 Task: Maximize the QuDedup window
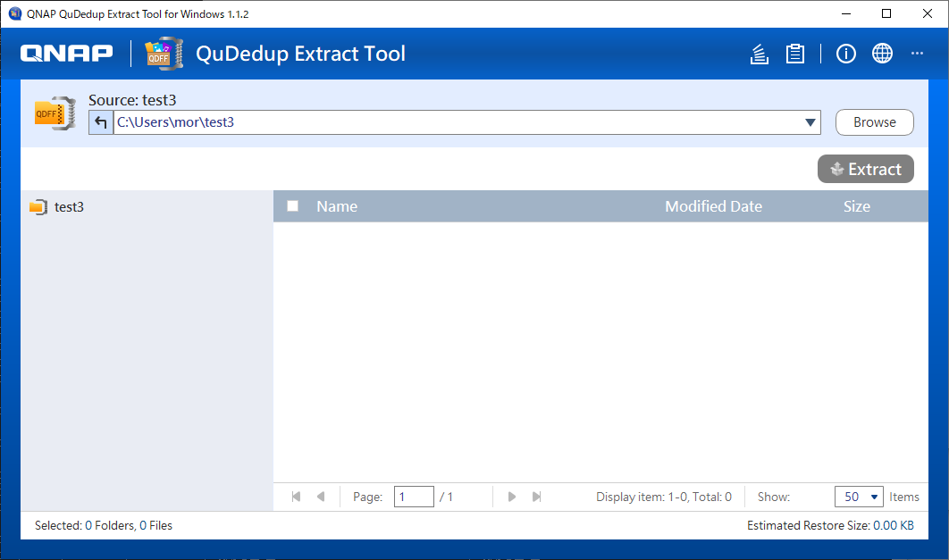[x=886, y=13]
